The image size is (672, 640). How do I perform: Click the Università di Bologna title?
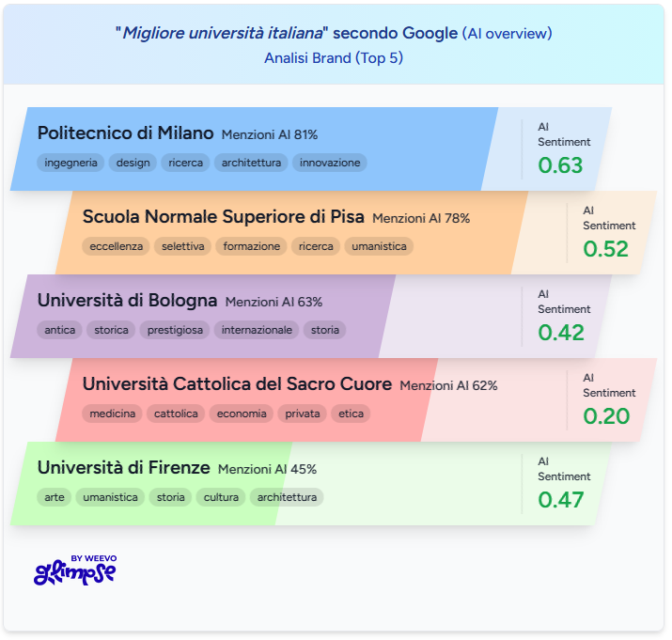[127, 301]
